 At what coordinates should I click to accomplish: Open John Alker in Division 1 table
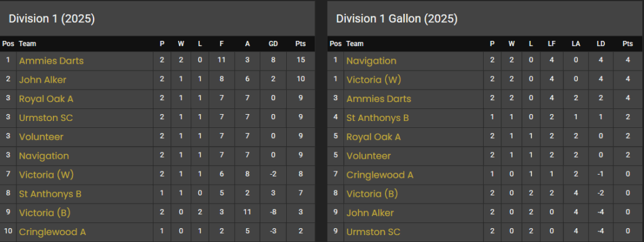coord(43,80)
